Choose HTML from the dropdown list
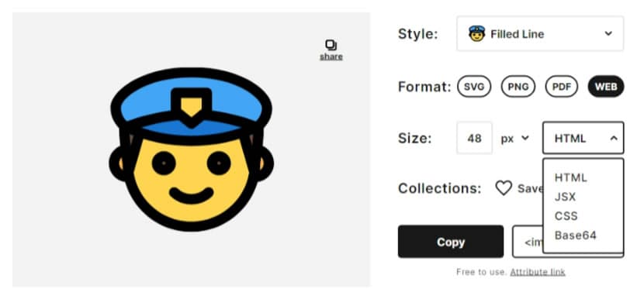Screen dimensions: 644x299 point(571,177)
